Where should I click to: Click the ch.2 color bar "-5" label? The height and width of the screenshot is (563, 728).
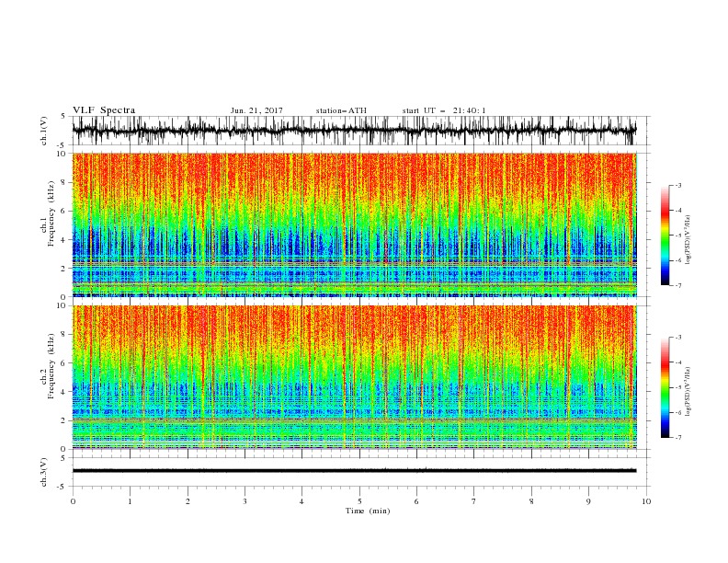tap(677, 387)
